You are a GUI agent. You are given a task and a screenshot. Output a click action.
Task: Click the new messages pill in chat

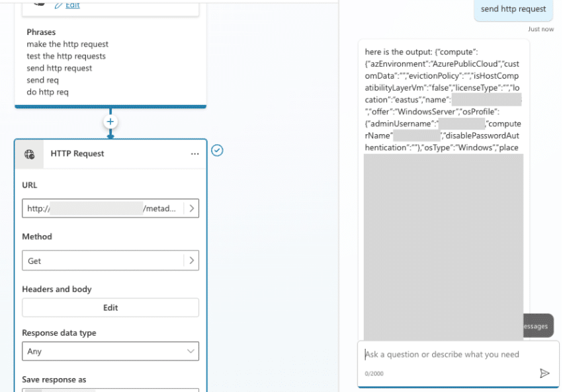[539, 326]
